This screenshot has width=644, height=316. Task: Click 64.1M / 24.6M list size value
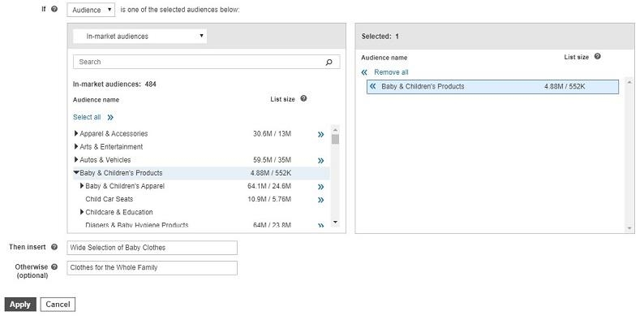269,186
